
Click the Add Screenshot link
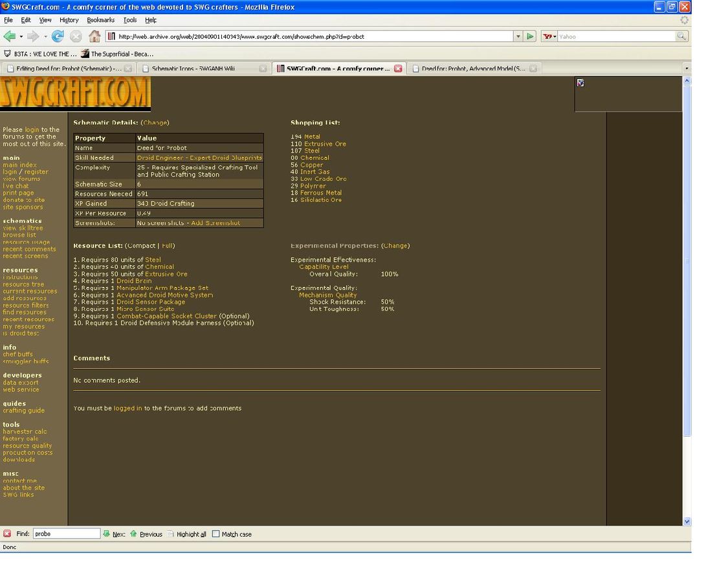point(215,222)
